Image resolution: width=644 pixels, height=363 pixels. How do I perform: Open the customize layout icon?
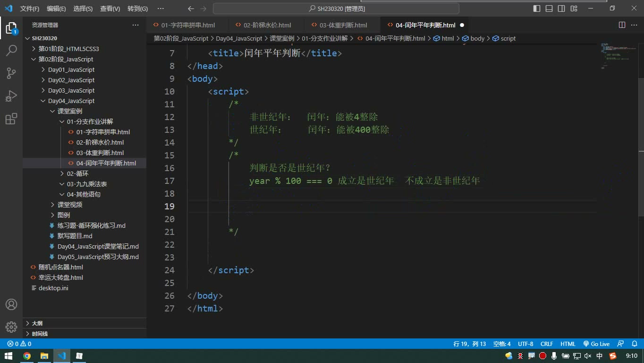(574, 9)
